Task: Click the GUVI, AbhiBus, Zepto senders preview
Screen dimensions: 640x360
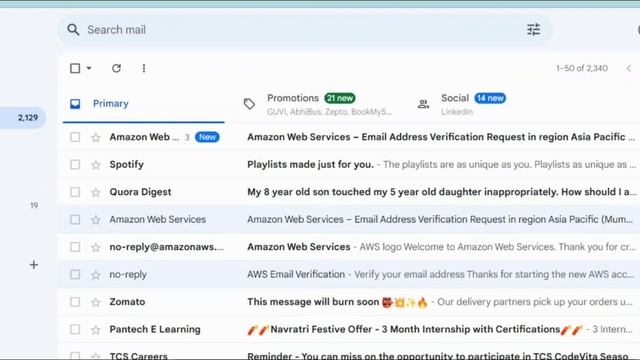Action: point(329,112)
